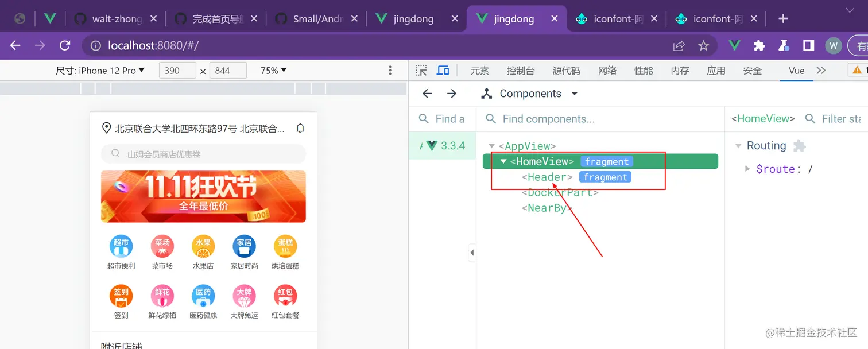Switch to the iconfont browser tab
This screenshot has height=349, width=868.
click(x=615, y=18)
